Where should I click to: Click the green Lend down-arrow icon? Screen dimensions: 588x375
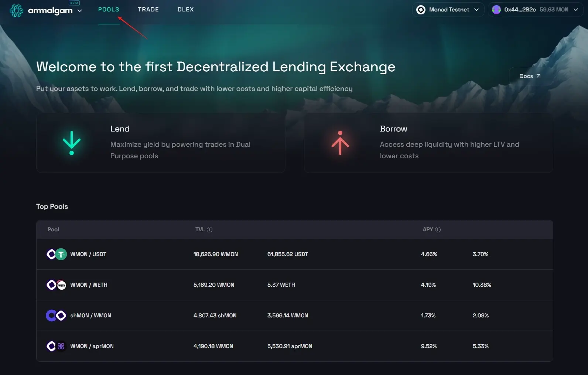click(72, 143)
